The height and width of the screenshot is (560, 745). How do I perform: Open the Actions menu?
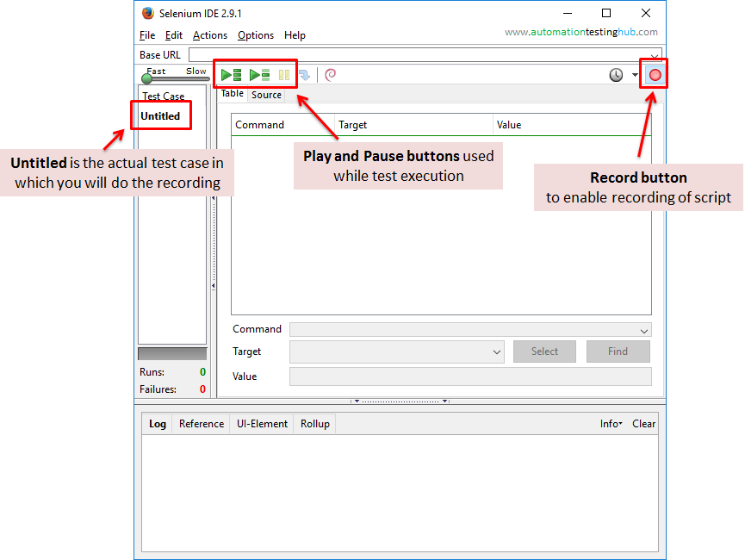pos(209,35)
